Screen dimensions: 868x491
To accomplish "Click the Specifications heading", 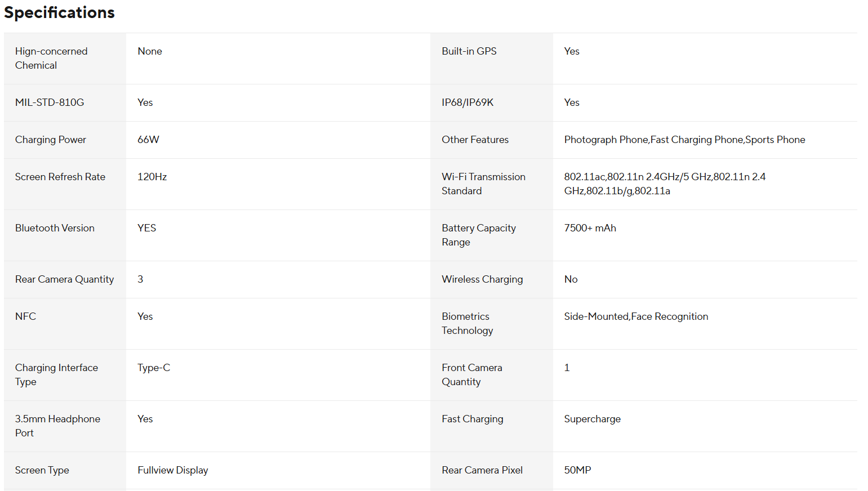I will pyautogui.click(x=59, y=12).
